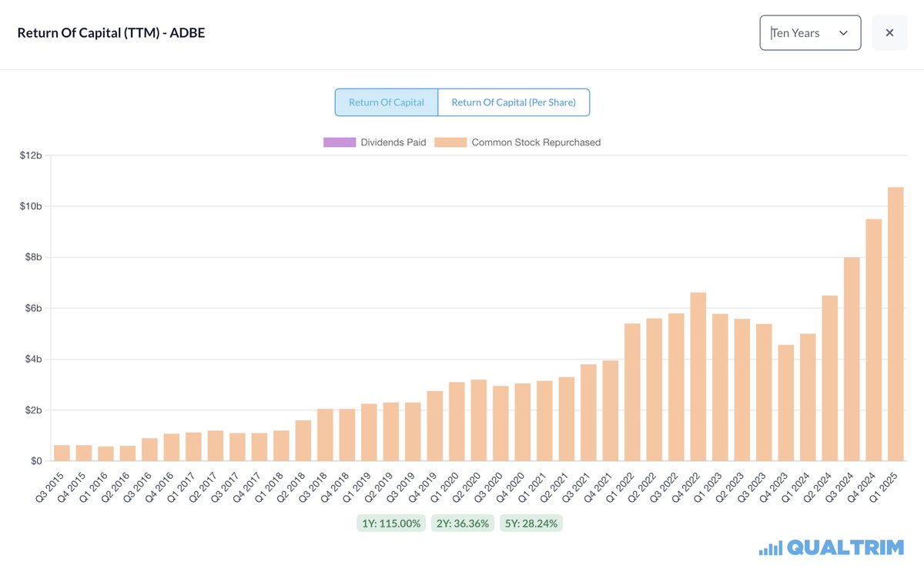Click the $10b y-axis label
Screen dimensions: 924x572
(x=31, y=206)
